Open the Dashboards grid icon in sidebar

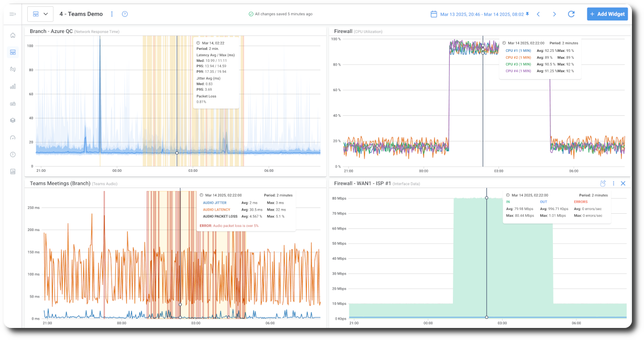(x=13, y=52)
